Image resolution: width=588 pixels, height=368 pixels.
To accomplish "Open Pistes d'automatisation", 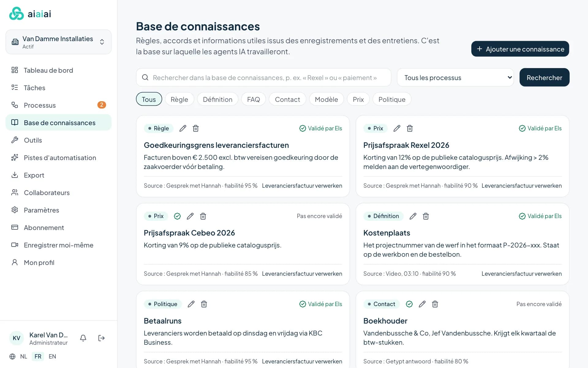I will click(58, 158).
